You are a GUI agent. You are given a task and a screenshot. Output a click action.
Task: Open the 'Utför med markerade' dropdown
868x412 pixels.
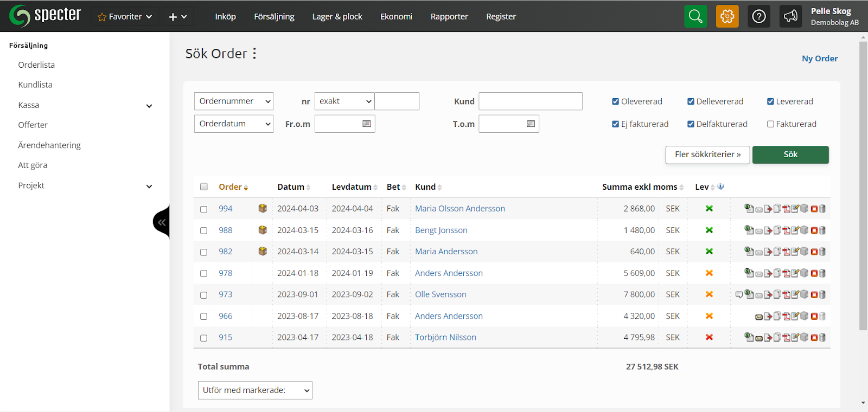[255, 390]
